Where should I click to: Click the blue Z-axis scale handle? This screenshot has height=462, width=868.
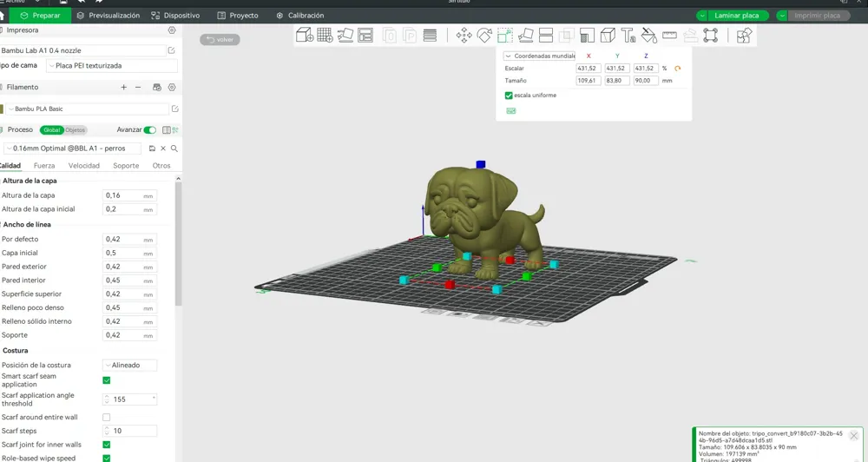(481, 164)
